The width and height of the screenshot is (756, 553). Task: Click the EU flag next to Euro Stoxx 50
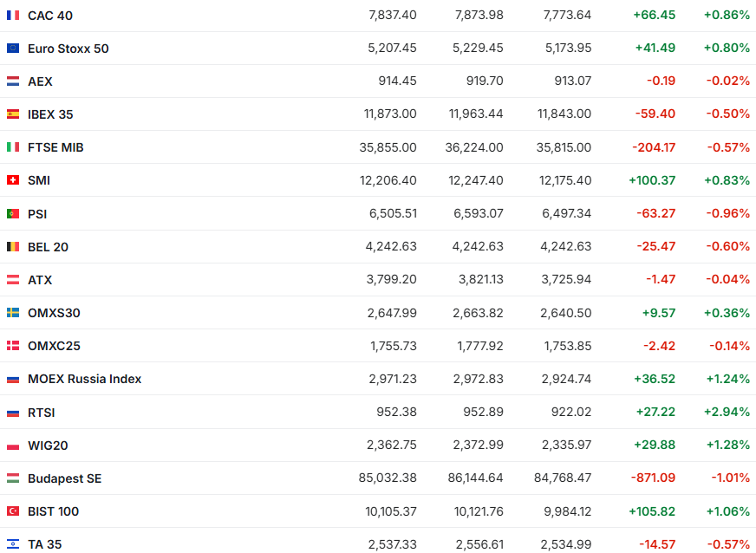[13, 49]
